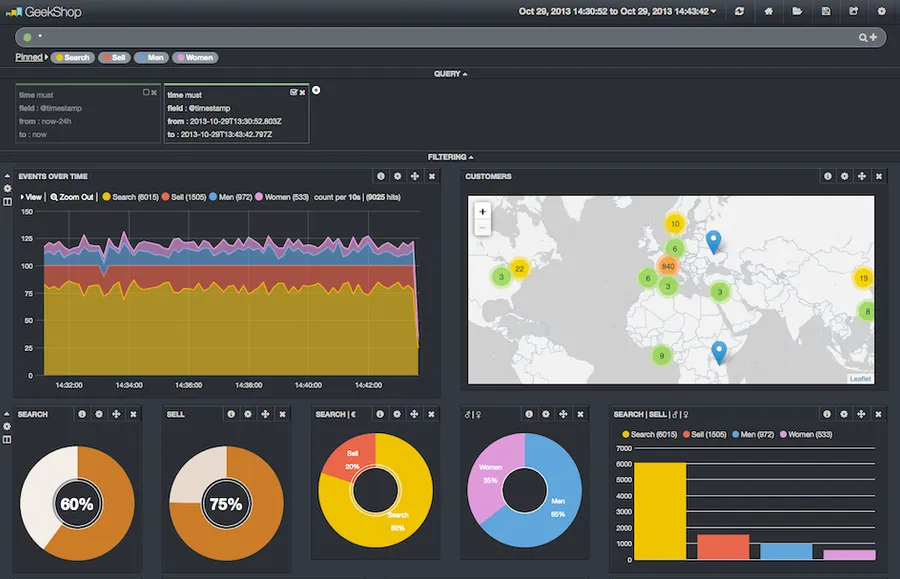This screenshot has height=579, width=900.
Task: Toggle pinned Search query pill
Action: [x=72, y=57]
